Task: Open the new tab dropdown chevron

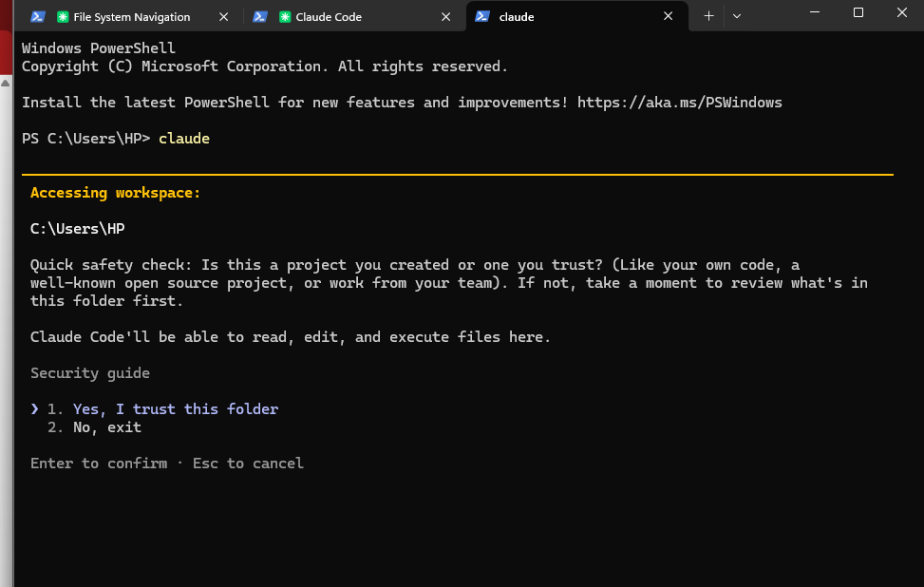Action: click(736, 16)
